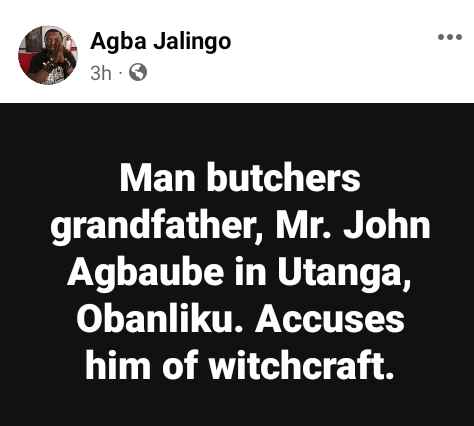Click the word 'Utanga,' in the post
Image resolution: width=474 pixels, height=426 pixels.
(x=345, y=274)
